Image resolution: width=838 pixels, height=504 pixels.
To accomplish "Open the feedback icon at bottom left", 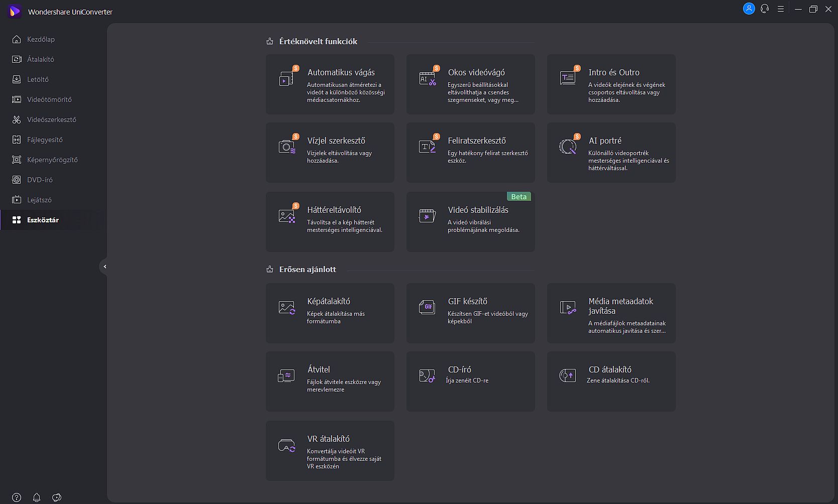I will pyautogui.click(x=57, y=497).
